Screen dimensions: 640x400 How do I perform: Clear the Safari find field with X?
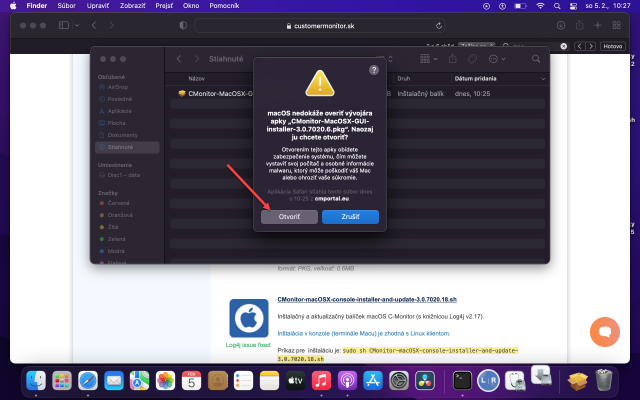[564, 46]
